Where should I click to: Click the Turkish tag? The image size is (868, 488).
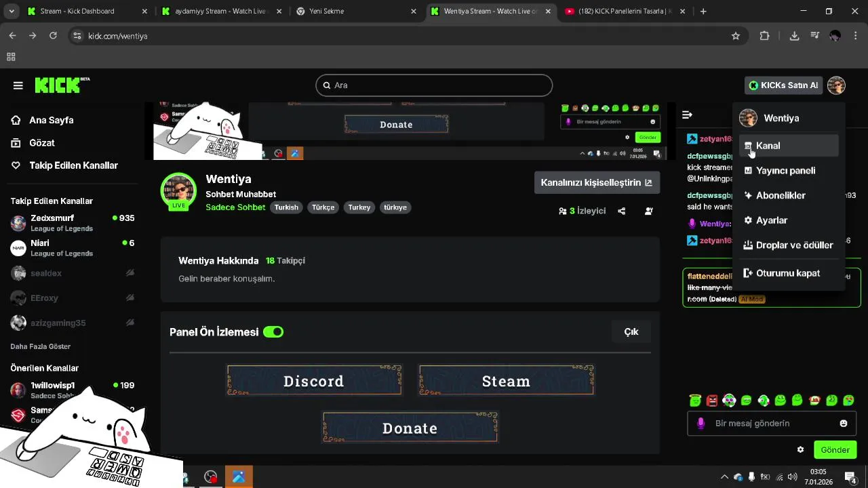tap(286, 207)
